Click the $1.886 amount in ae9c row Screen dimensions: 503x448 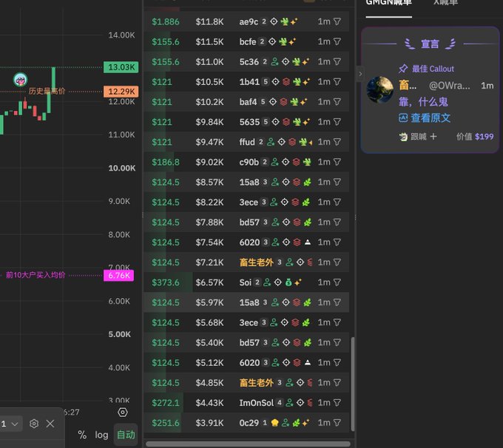pos(166,21)
